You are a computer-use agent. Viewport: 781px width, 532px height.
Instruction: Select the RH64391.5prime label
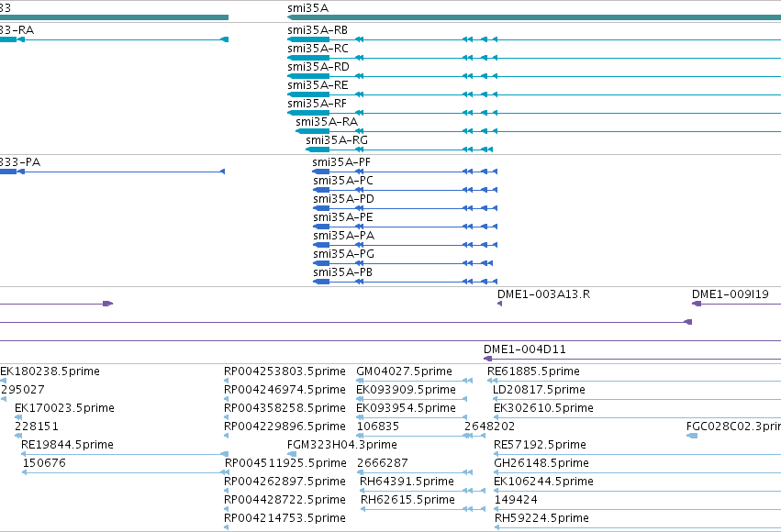[x=407, y=482]
